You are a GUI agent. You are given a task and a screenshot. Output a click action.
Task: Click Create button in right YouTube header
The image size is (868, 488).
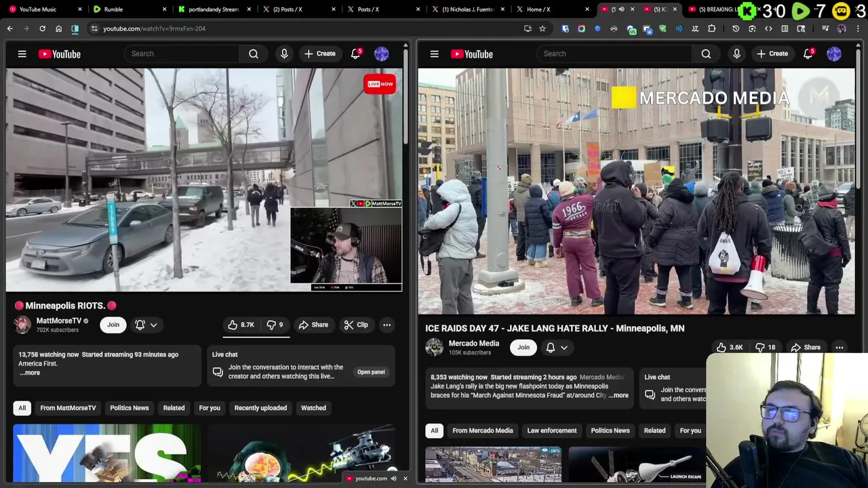tap(772, 54)
